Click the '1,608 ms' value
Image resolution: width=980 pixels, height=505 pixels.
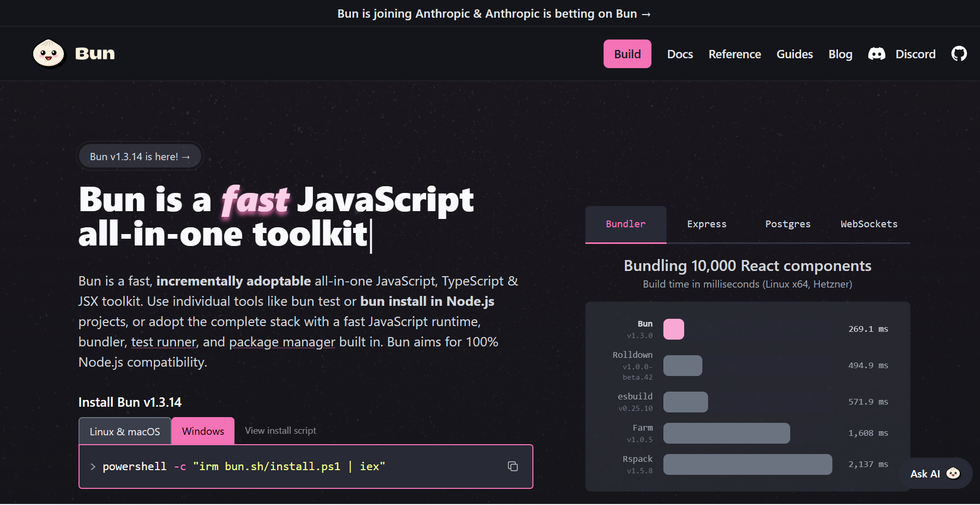click(868, 433)
